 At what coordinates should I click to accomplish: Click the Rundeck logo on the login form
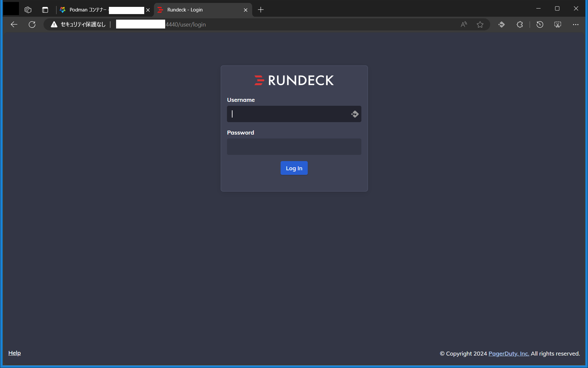[294, 80]
